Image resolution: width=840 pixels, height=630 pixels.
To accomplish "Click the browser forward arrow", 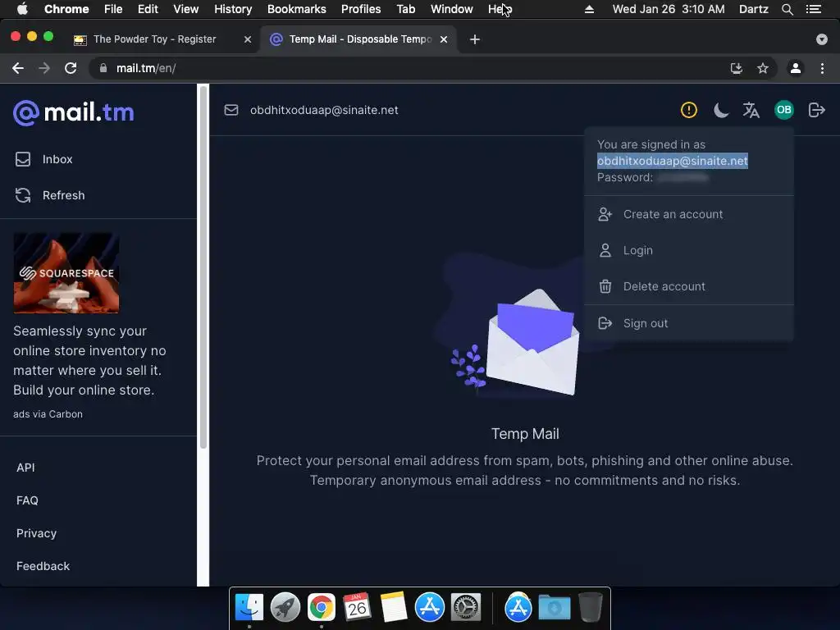I will click(x=44, y=68).
